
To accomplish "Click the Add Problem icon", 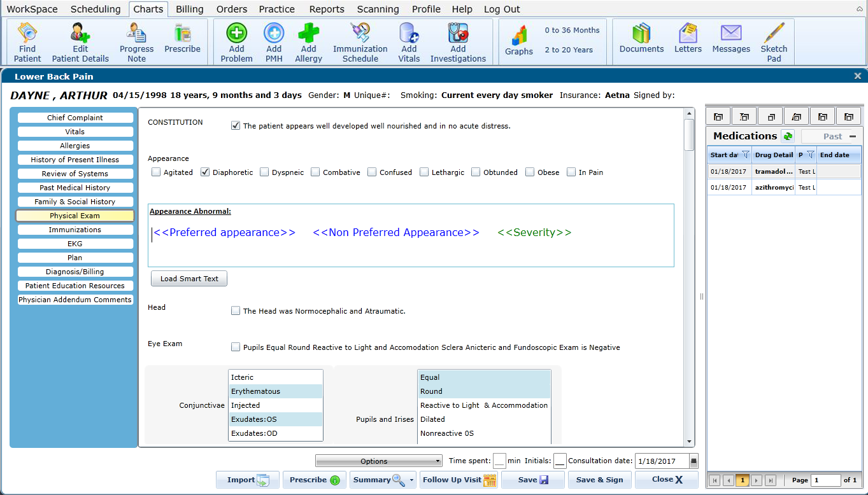I will click(x=236, y=41).
